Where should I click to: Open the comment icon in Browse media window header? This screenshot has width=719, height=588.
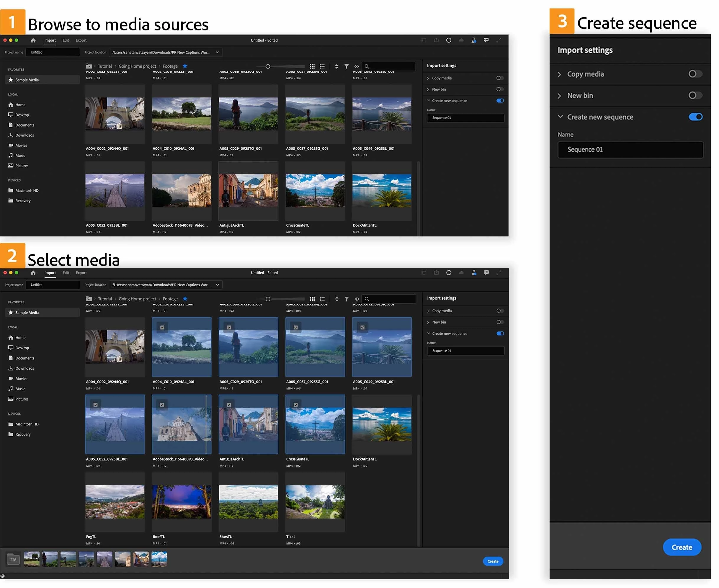click(x=486, y=40)
